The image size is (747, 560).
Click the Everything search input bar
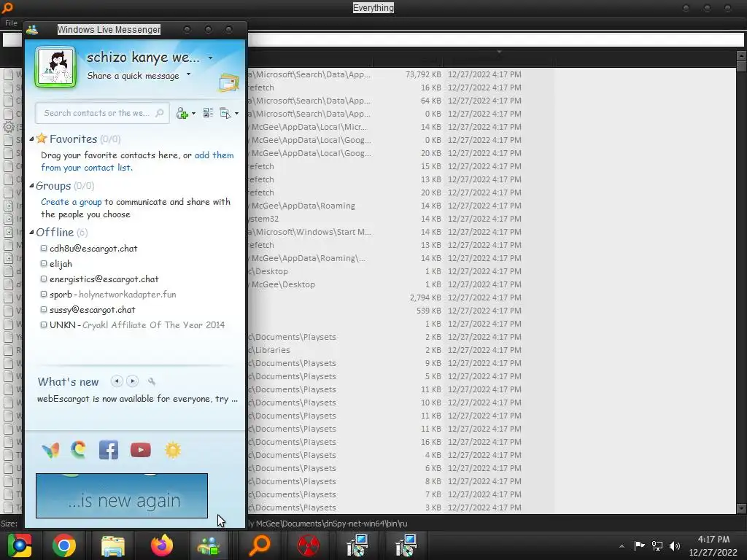coord(495,40)
